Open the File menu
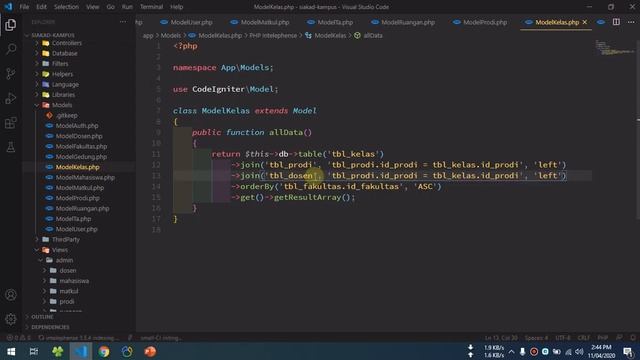The width and height of the screenshot is (640, 360). coord(24,7)
